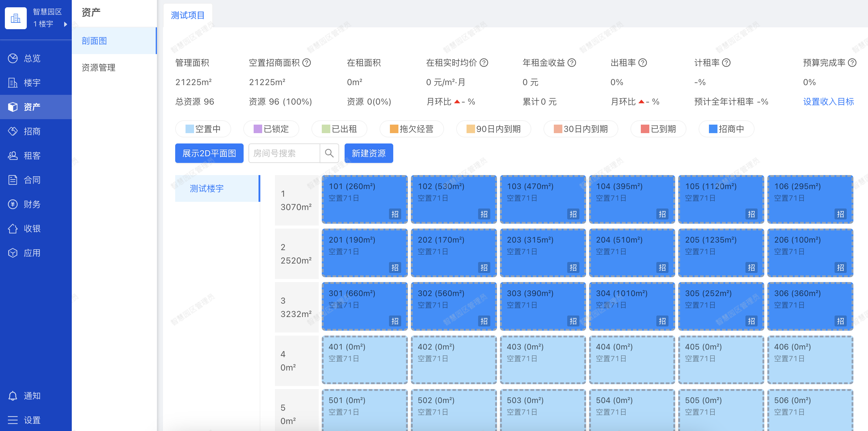Open room 304 (1010m²) card
Screen dimensions: 868x431
[x=632, y=306]
